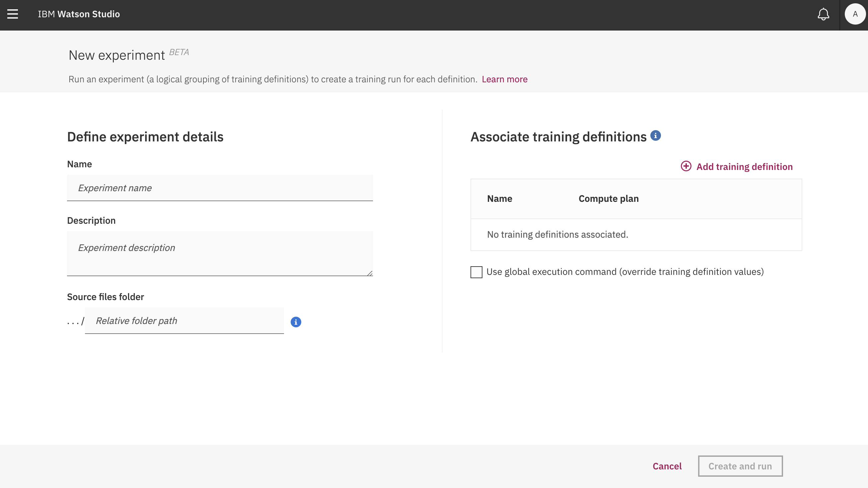
Task: Click info icon beside Associate training definitions
Action: (655, 135)
